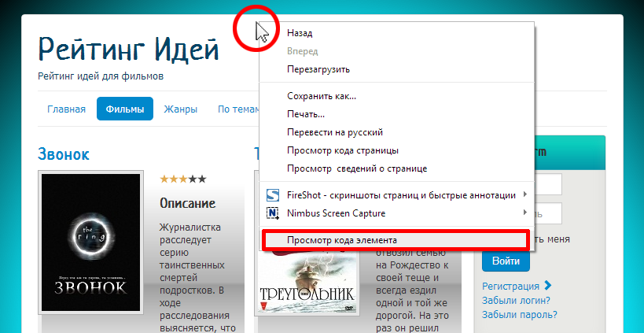Click Перевести на русский

coord(335,132)
